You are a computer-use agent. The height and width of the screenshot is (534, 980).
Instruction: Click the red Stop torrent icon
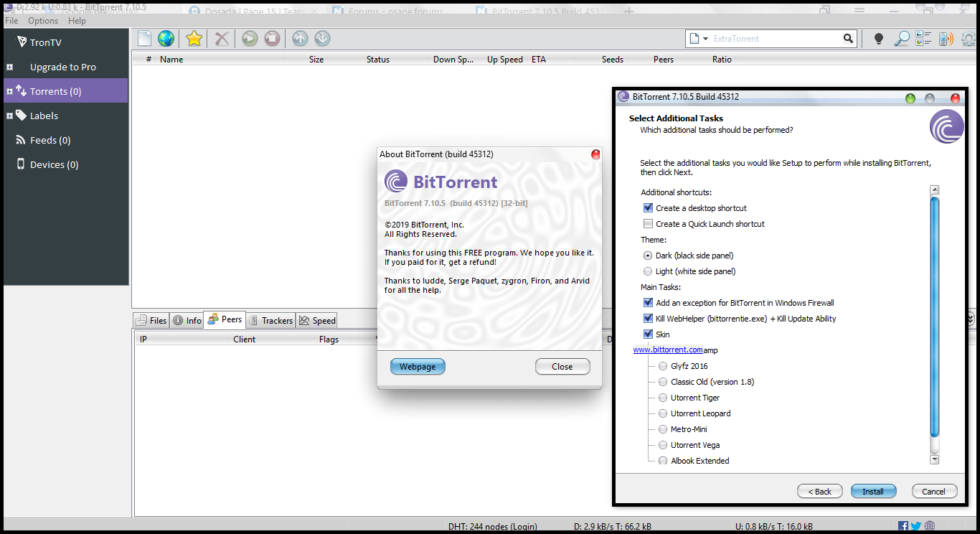coord(272,39)
